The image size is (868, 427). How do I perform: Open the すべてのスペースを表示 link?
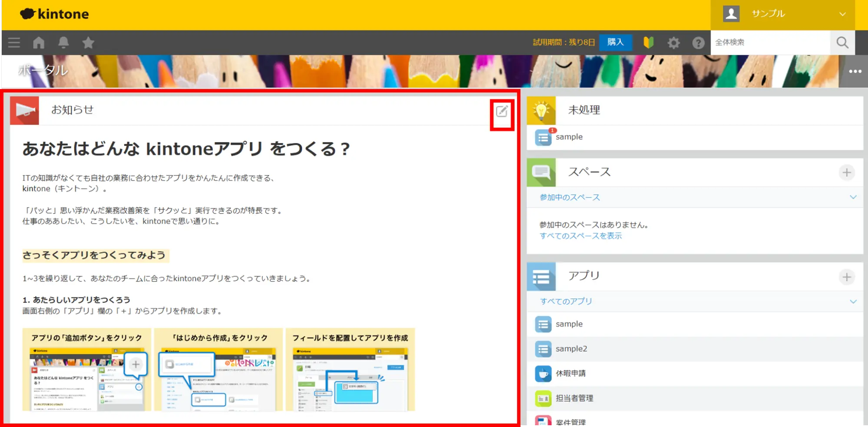tap(581, 236)
